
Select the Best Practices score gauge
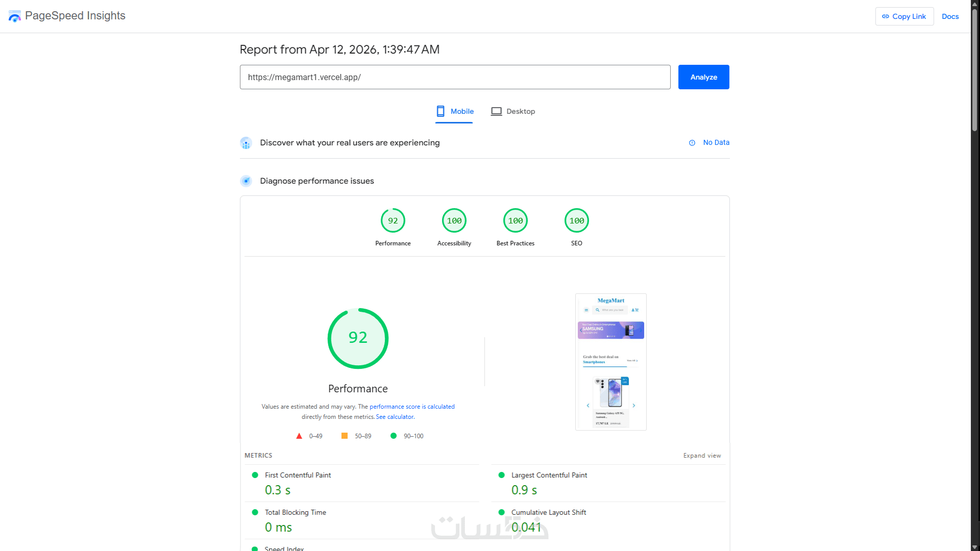pyautogui.click(x=516, y=221)
